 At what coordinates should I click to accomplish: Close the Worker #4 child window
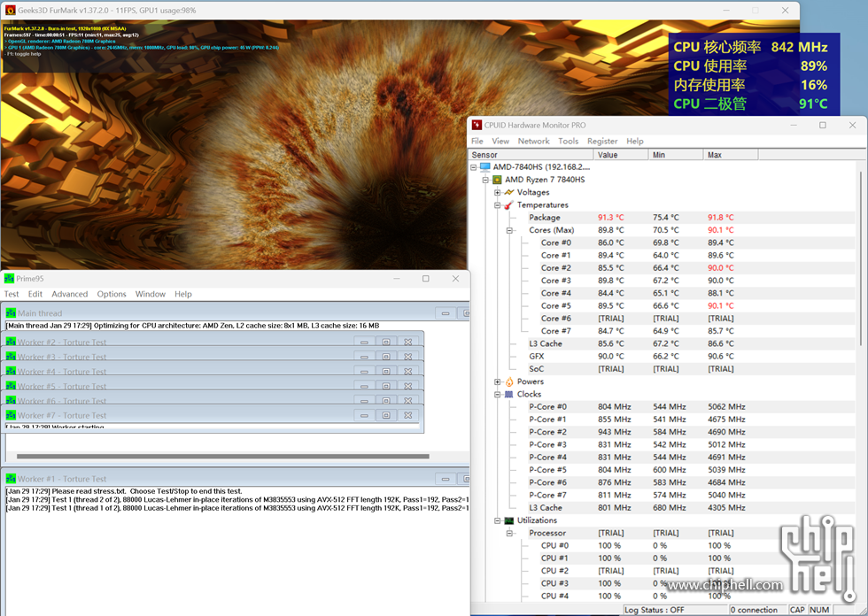pos(408,372)
